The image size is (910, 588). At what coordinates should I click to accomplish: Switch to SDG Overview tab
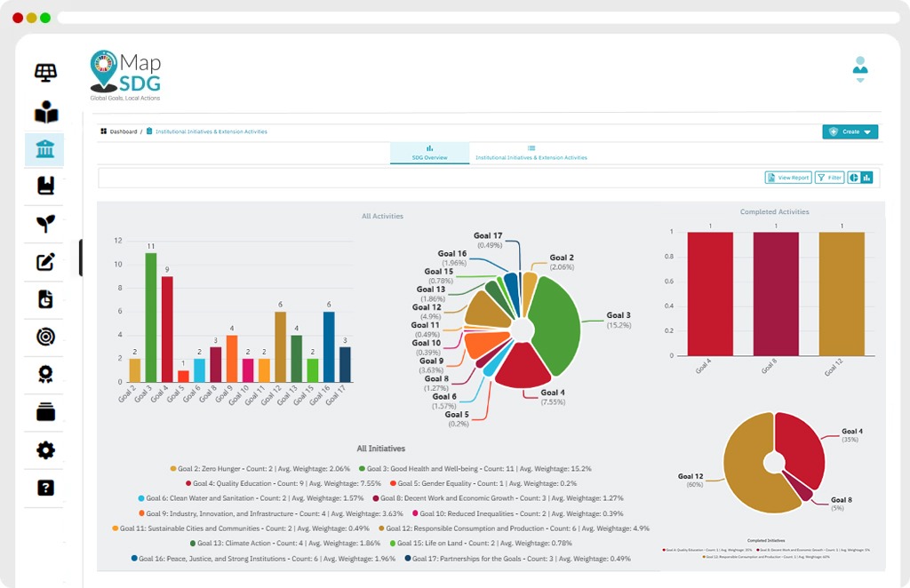[429, 153]
